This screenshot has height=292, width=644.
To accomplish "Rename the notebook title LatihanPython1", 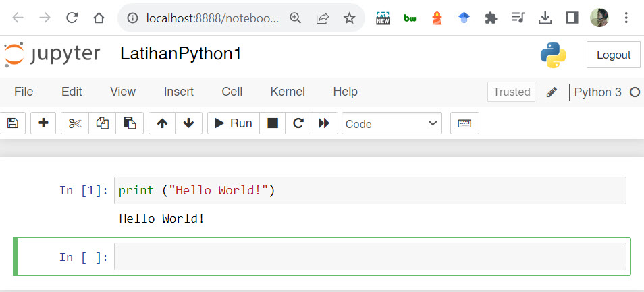I will (x=181, y=54).
